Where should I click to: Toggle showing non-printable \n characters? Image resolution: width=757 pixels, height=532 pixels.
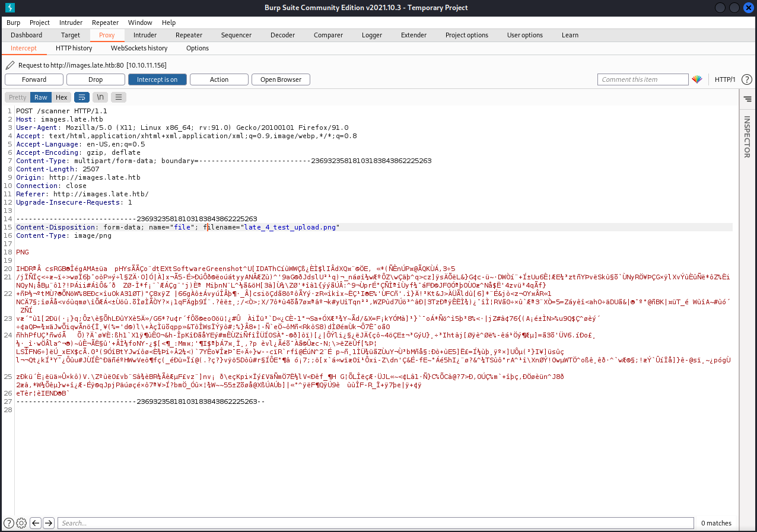tap(100, 97)
